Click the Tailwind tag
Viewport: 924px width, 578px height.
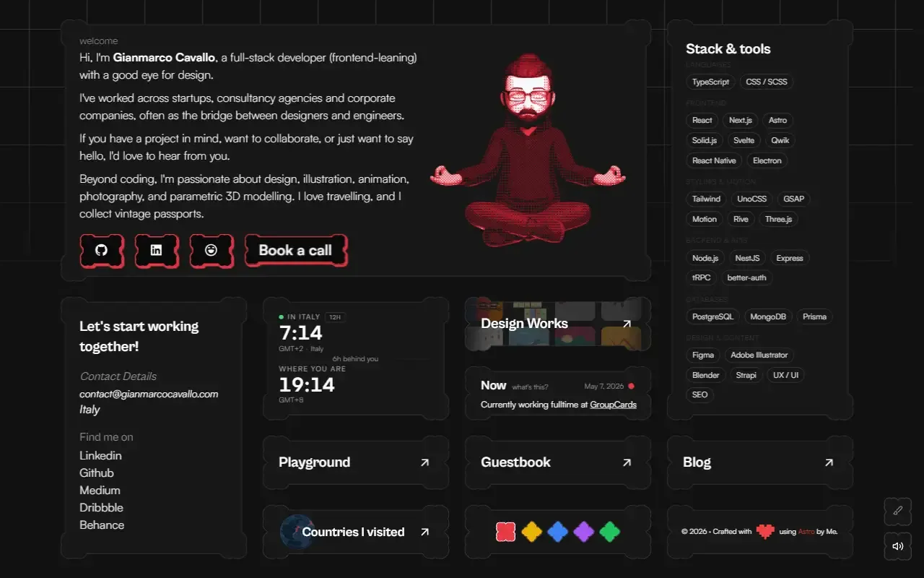(706, 199)
